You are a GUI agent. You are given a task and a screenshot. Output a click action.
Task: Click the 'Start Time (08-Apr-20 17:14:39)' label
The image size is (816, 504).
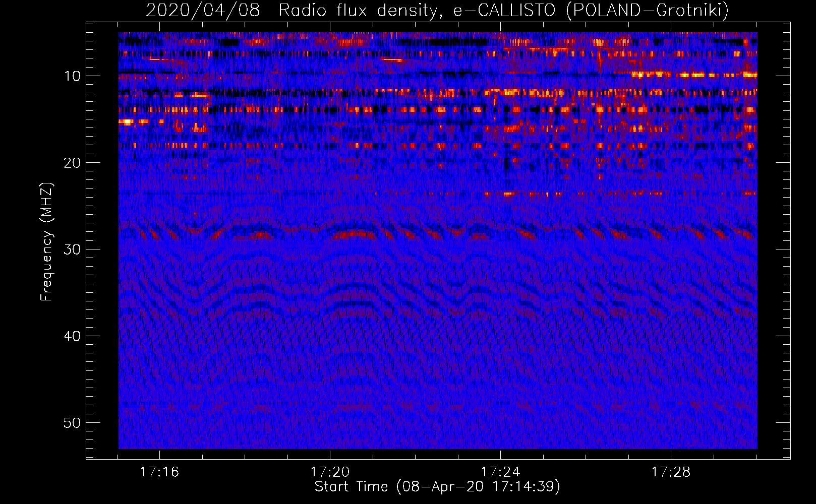437,487
